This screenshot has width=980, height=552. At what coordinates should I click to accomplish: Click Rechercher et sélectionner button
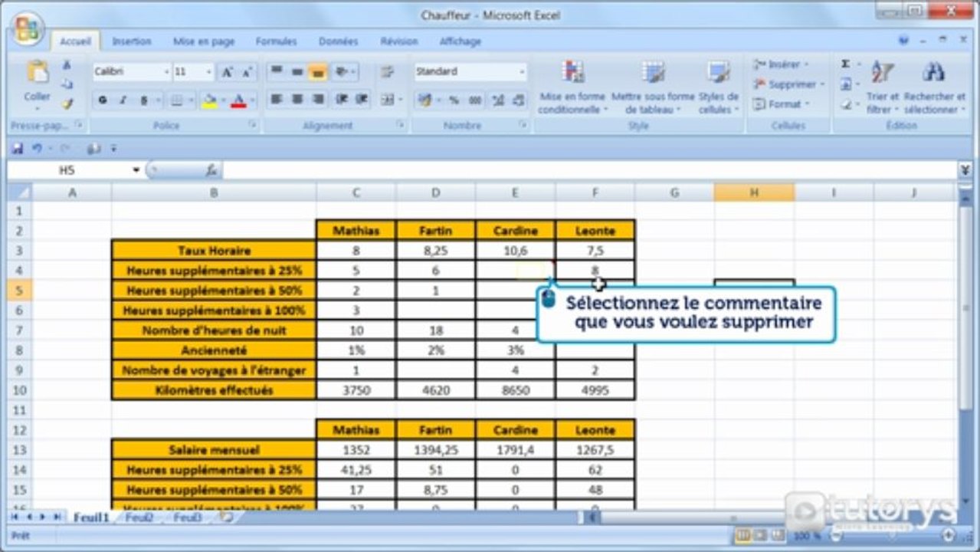point(934,87)
